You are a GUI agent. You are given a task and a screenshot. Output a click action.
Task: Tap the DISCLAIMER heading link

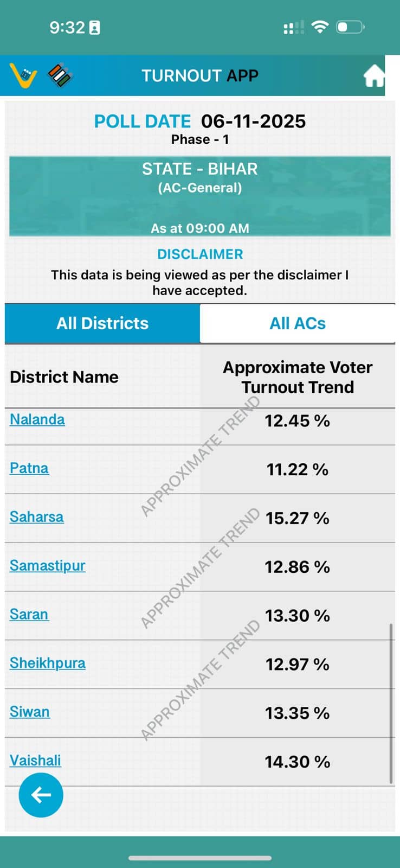click(200, 254)
